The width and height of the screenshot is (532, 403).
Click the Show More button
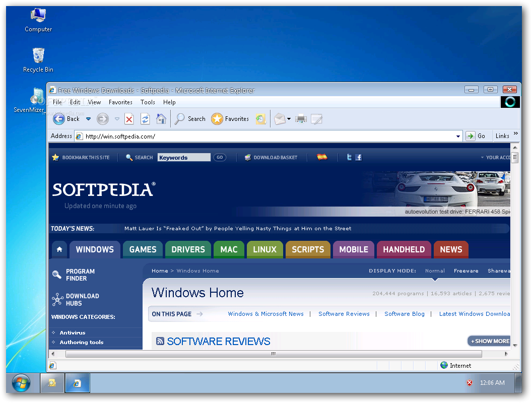[x=490, y=341]
